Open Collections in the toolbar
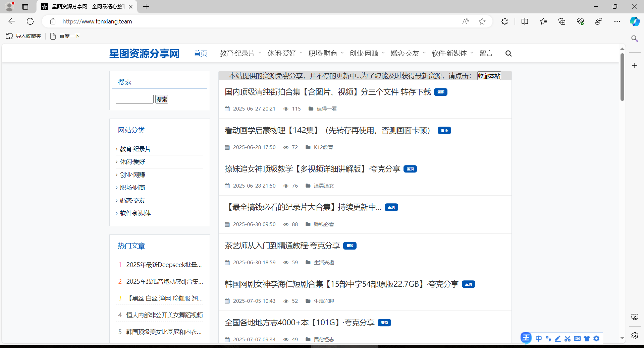Image resolution: width=644 pixels, height=348 pixels. tap(562, 21)
